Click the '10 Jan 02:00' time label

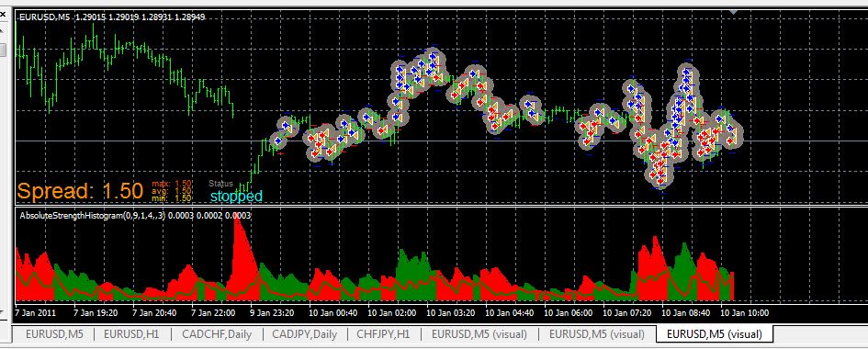(x=391, y=313)
